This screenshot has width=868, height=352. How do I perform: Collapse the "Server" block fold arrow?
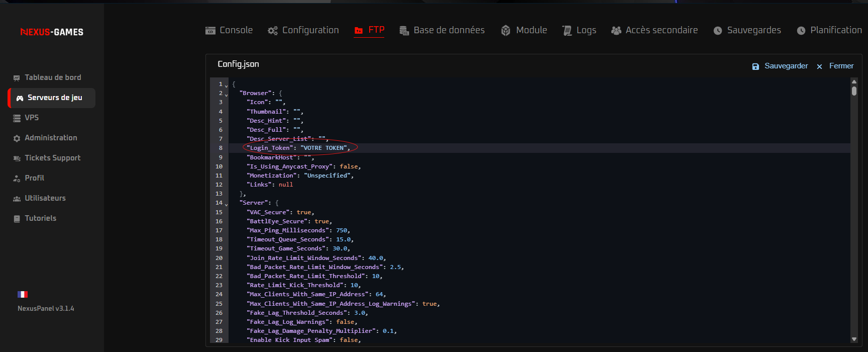(226, 204)
